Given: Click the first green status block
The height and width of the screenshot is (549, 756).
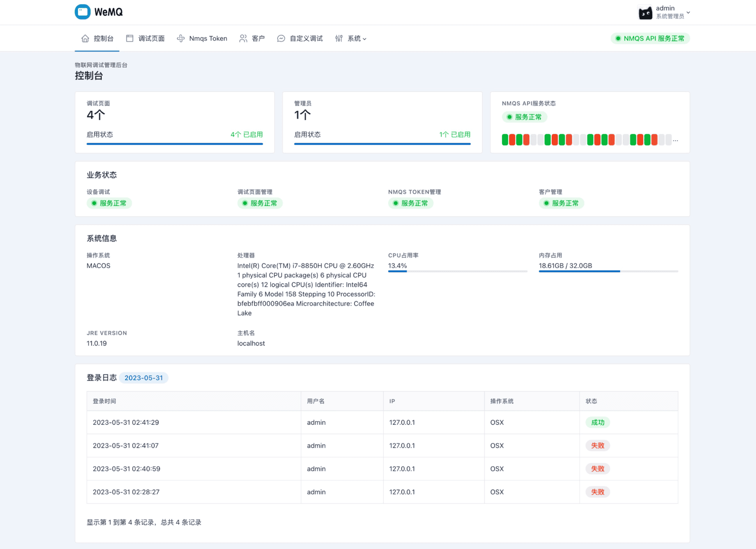Looking at the screenshot, I should [x=505, y=140].
